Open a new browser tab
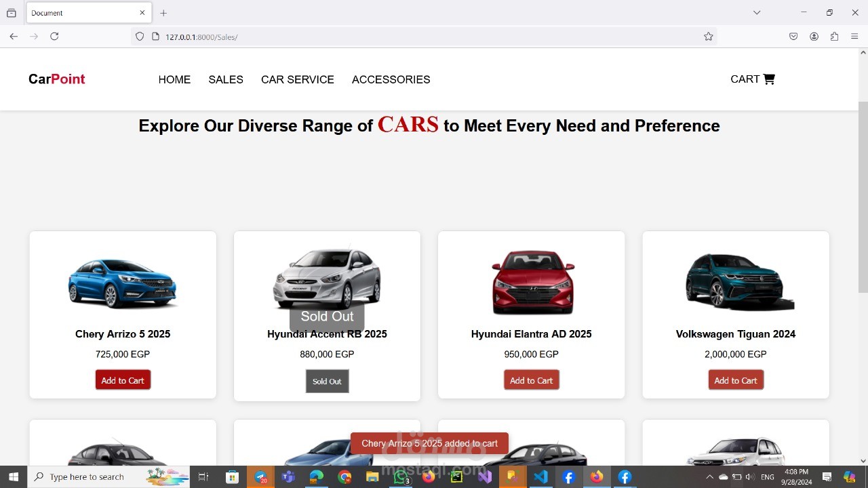 coord(163,13)
